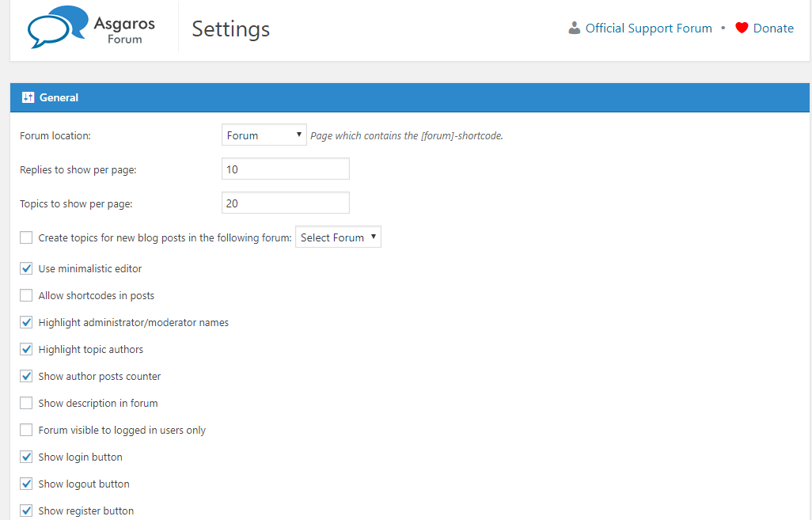Expand the Select Forum dropdown

click(x=338, y=237)
